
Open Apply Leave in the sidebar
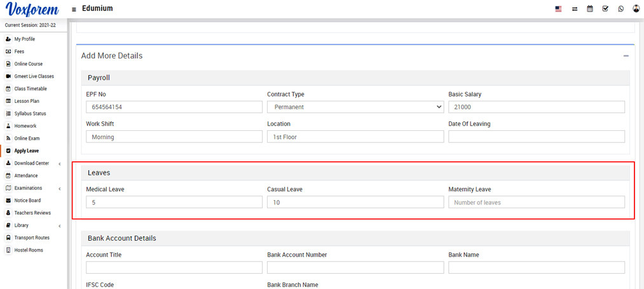click(x=26, y=151)
